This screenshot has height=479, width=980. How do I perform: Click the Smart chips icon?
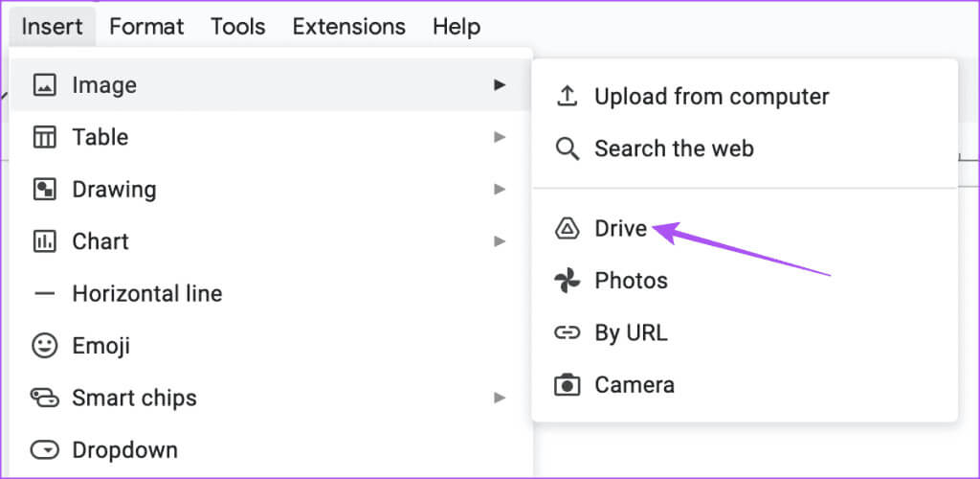(x=45, y=398)
